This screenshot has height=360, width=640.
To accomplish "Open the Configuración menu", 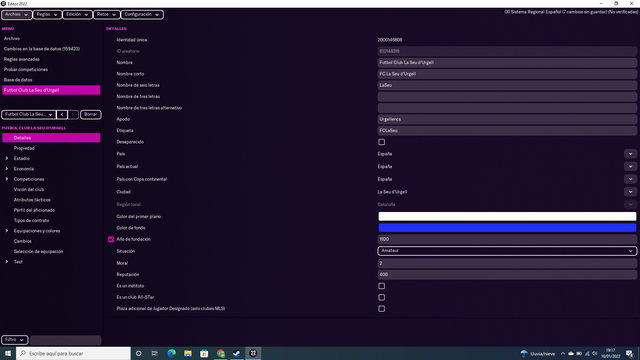I will click(142, 15).
